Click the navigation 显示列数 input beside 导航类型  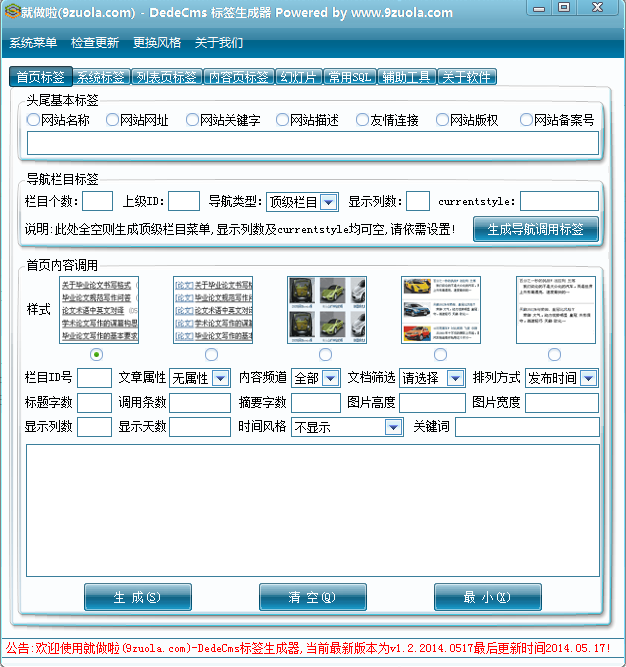tap(418, 201)
